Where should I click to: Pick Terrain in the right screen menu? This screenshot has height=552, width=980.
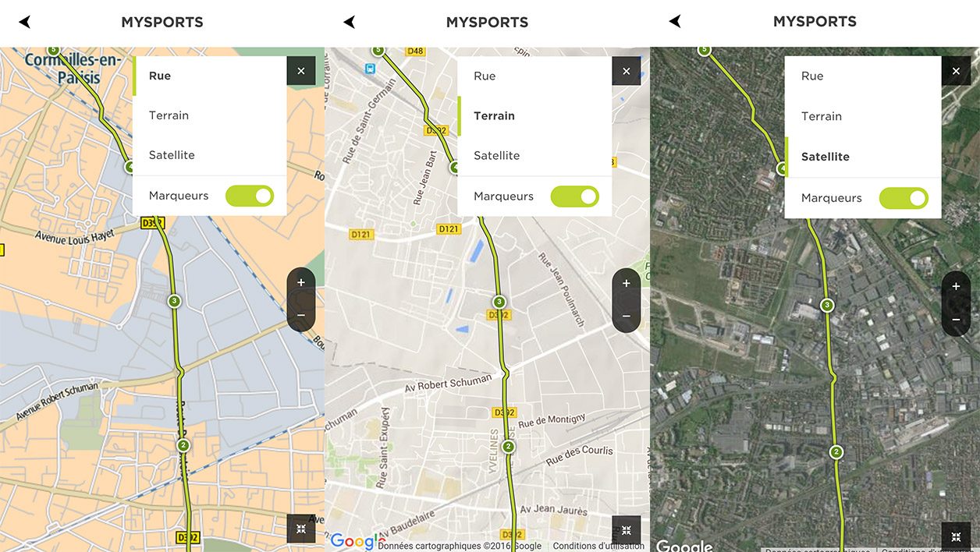tap(863, 116)
